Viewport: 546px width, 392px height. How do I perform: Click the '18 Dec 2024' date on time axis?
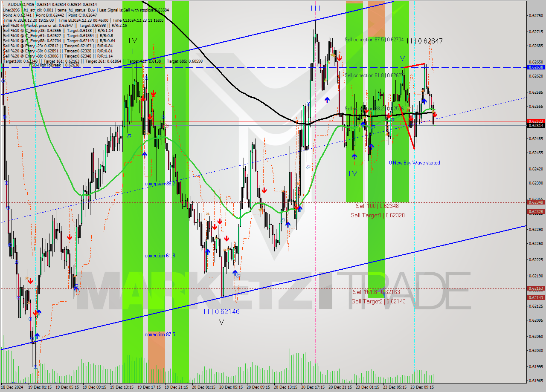12,388
